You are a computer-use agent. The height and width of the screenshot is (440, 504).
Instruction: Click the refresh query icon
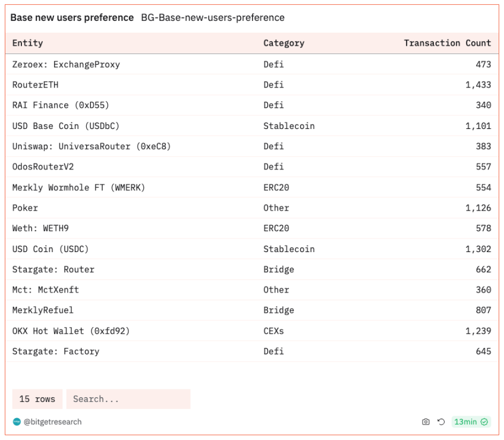click(x=441, y=422)
